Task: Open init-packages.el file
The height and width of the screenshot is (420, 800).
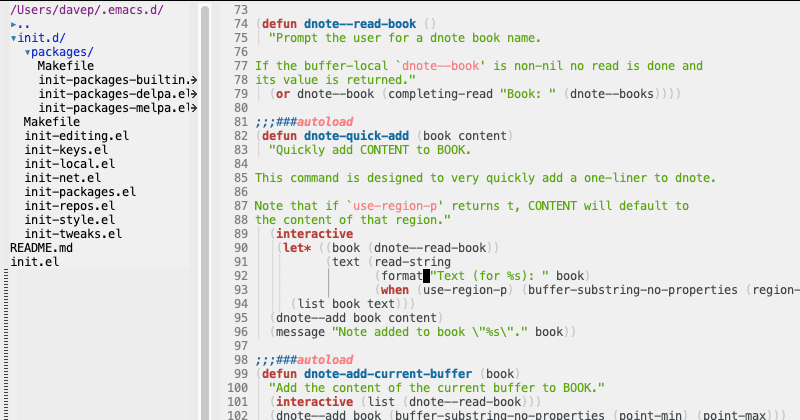Action: click(x=80, y=192)
